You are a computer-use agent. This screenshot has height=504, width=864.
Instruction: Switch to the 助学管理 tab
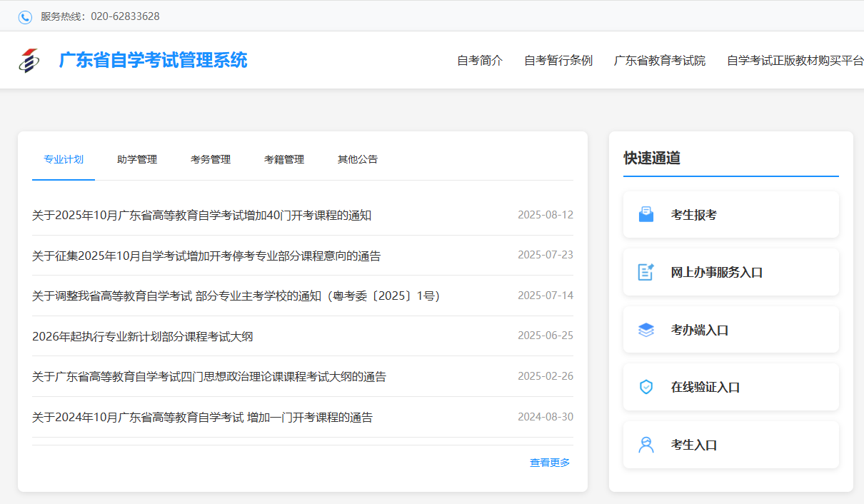tap(137, 159)
